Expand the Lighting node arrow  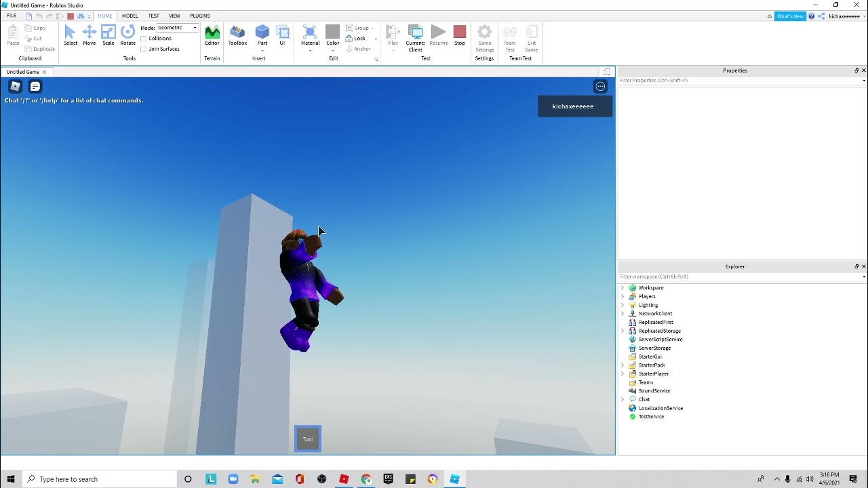[623, 305]
